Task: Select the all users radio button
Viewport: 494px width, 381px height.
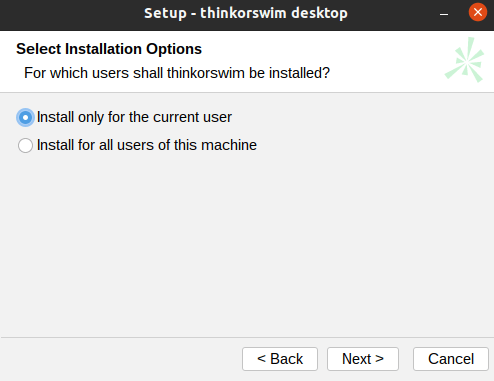Action: click(25, 146)
